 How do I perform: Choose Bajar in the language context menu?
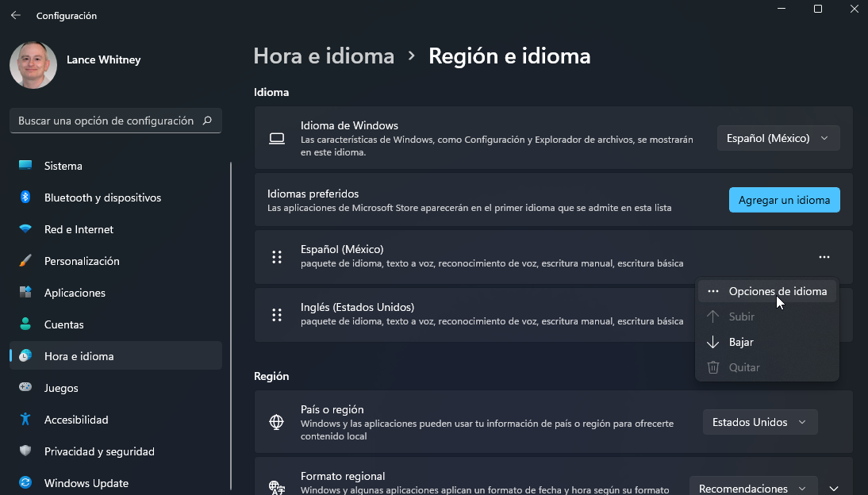(x=742, y=342)
